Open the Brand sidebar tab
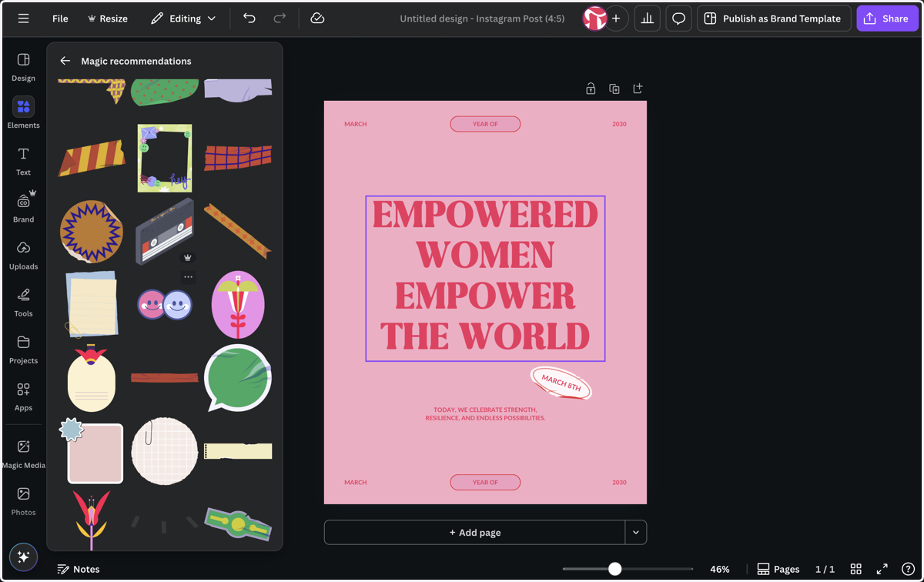924x582 pixels. coord(23,208)
